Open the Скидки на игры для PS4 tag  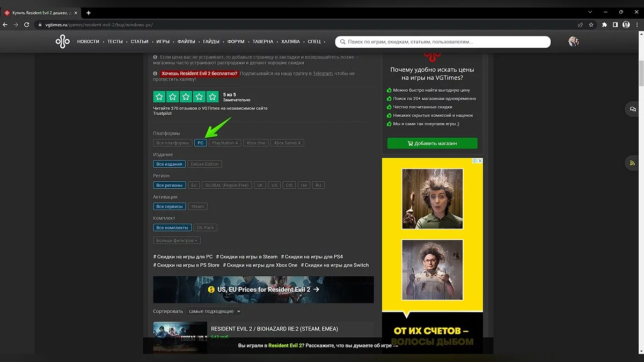click(x=312, y=257)
